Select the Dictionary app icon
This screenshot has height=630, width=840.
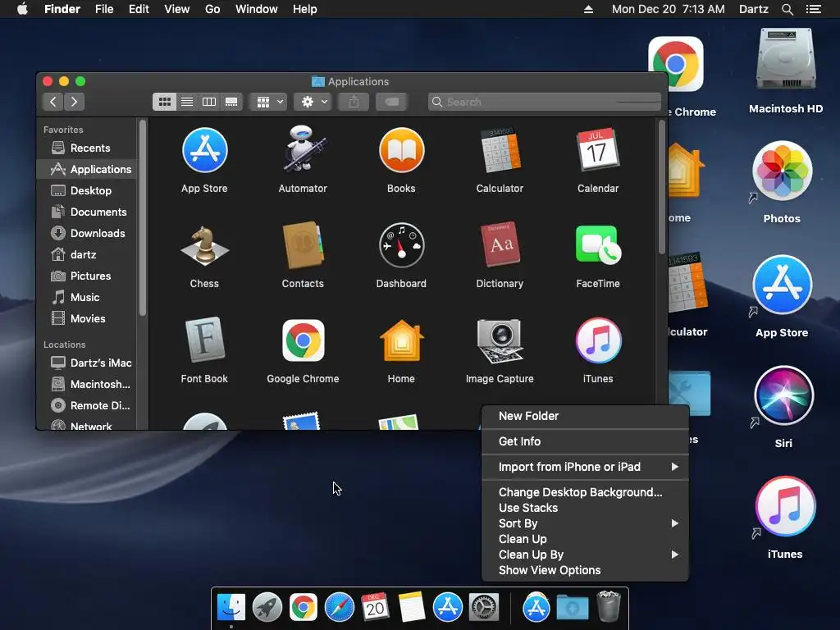point(500,244)
